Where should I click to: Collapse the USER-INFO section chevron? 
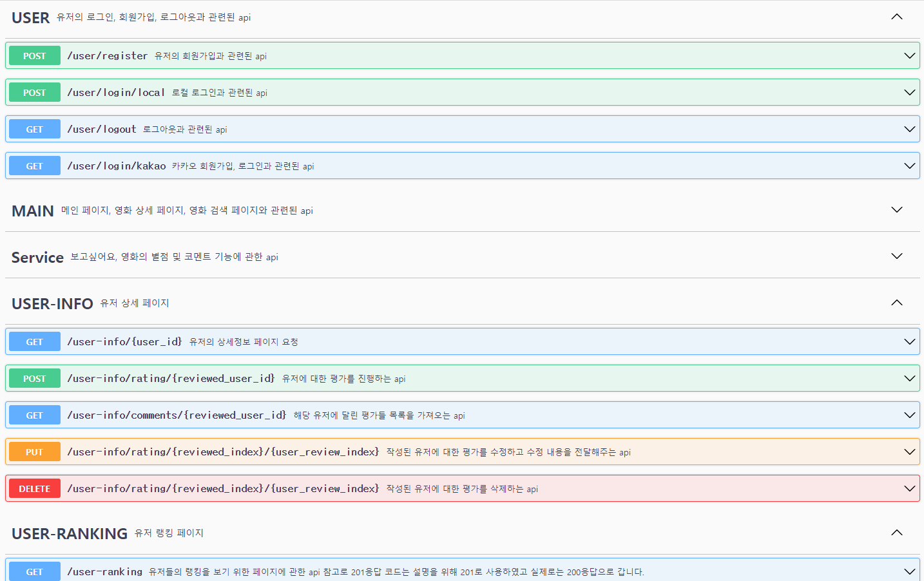click(x=897, y=303)
